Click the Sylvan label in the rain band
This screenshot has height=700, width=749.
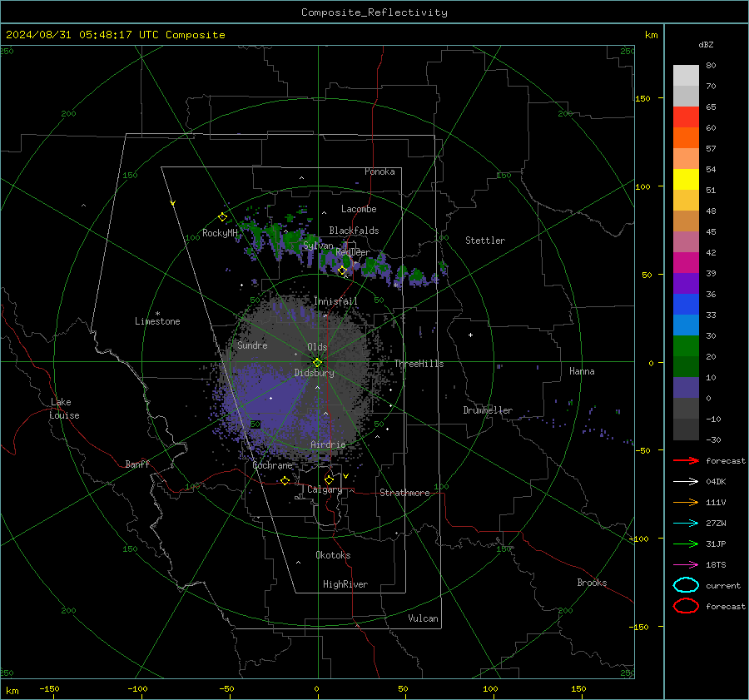click(x=318, y=246)
